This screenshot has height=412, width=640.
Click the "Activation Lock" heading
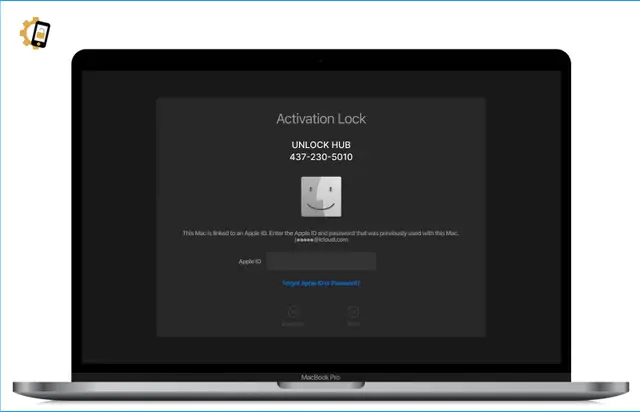coord(321,119)
